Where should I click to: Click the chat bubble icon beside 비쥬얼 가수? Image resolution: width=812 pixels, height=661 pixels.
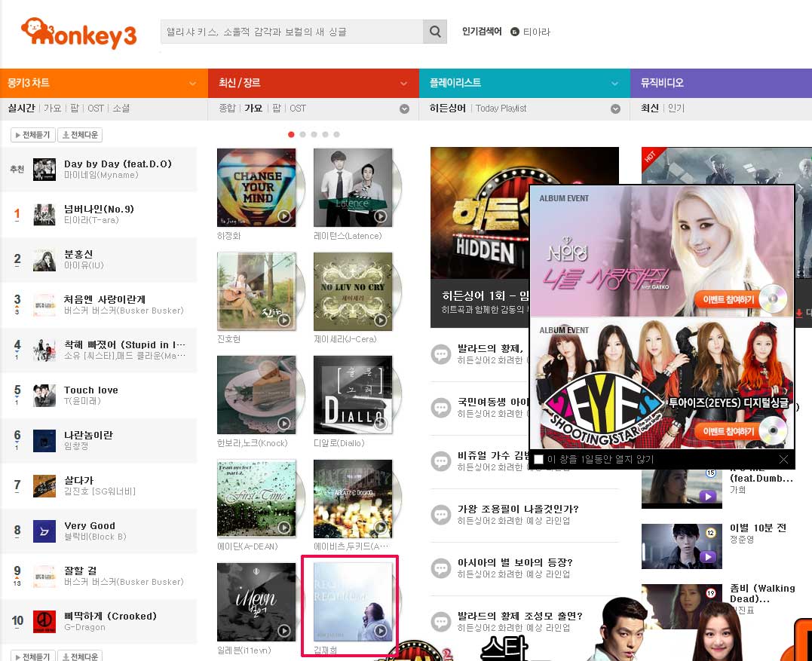tap(441, 461)
